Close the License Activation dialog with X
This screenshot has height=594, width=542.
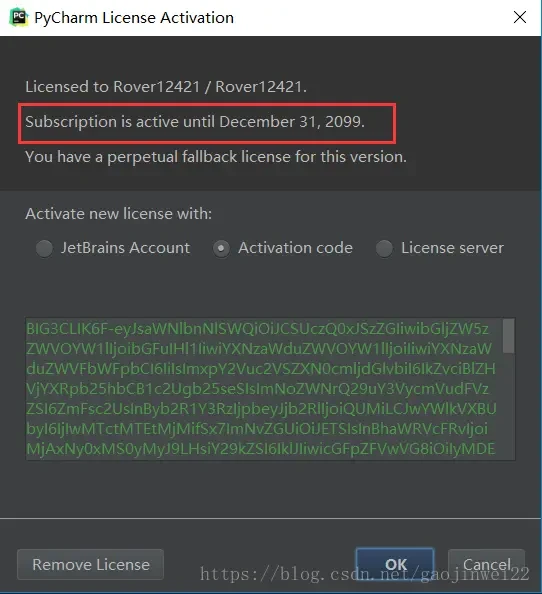(520, 17)
